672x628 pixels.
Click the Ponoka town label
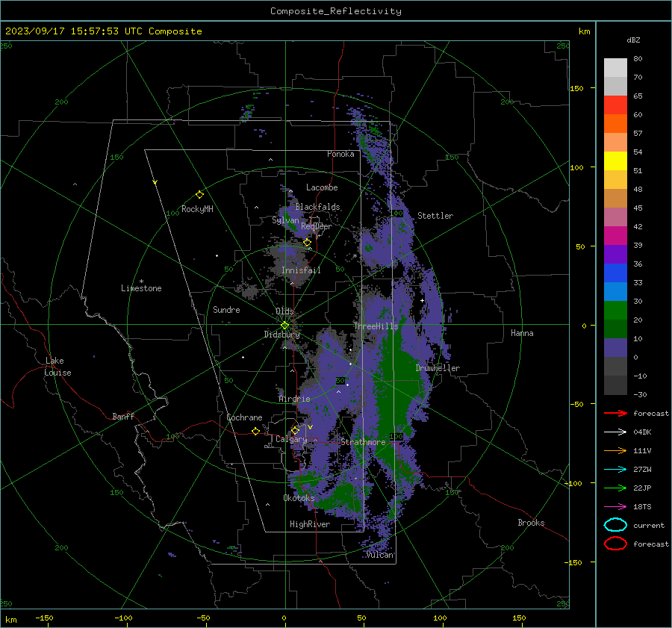coord(340,154)
